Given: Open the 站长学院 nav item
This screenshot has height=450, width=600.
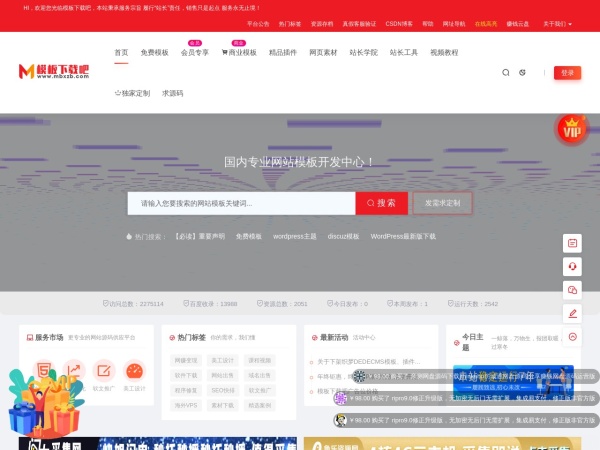Looking at the screenshot, I should [x=364, y=52].
